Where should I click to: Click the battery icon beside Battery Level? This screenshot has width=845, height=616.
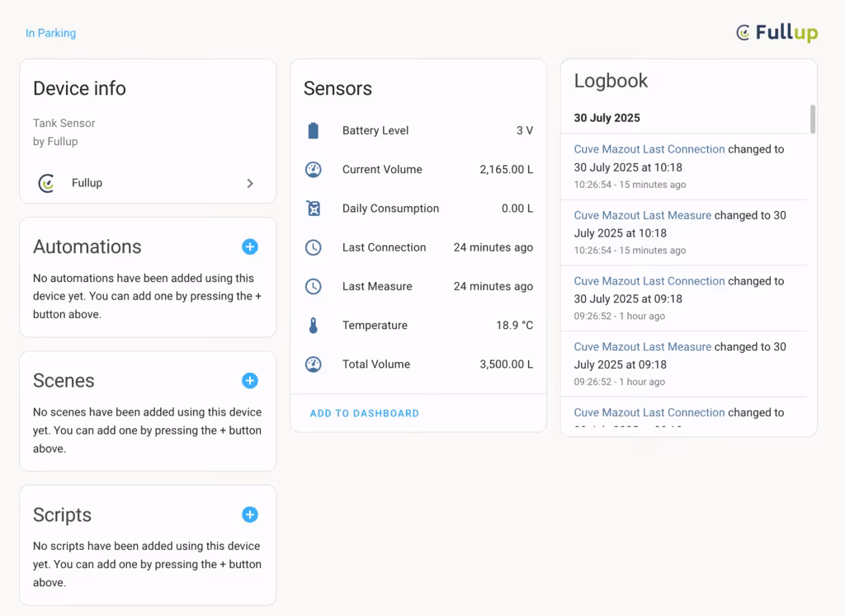pos(313,130)
